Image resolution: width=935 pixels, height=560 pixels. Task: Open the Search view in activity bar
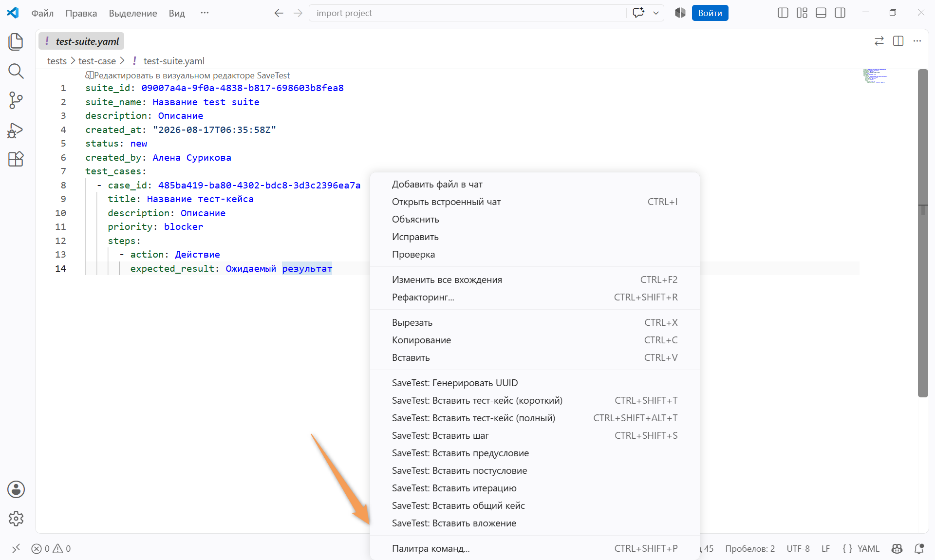(16, 71)
